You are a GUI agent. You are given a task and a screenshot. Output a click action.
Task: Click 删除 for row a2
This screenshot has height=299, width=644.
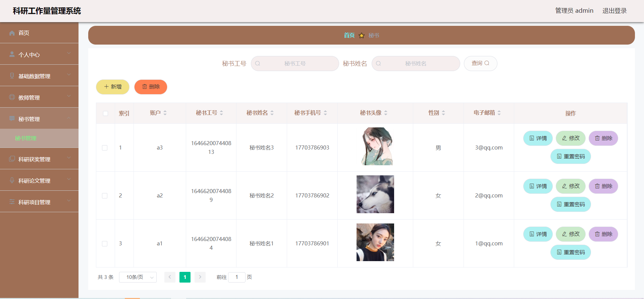tap(603, 186)
